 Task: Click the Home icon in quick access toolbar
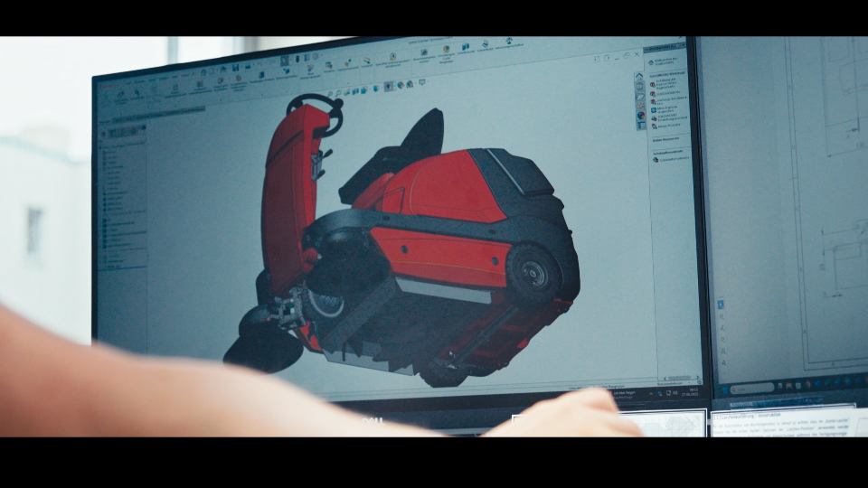point(203,71)
